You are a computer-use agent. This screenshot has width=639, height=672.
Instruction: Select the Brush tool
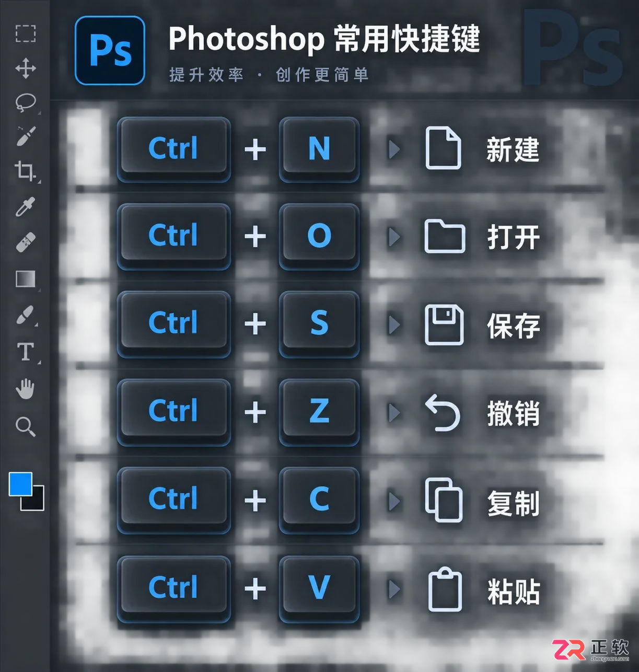pyautogui.click(x=25, y=315)
